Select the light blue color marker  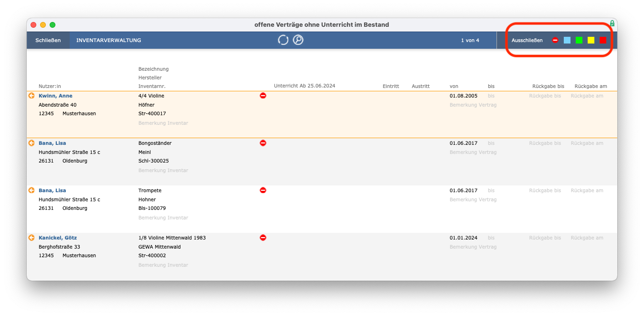click(567, 40)
